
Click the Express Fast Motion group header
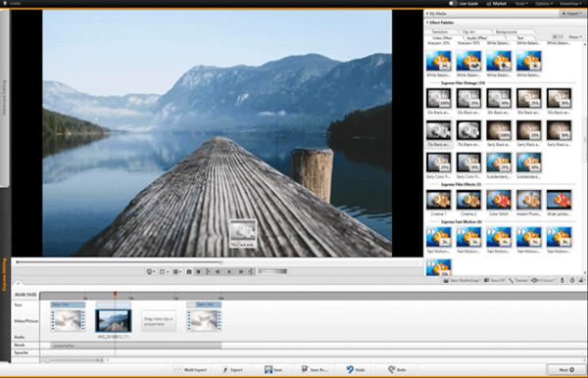coord(462,221)
